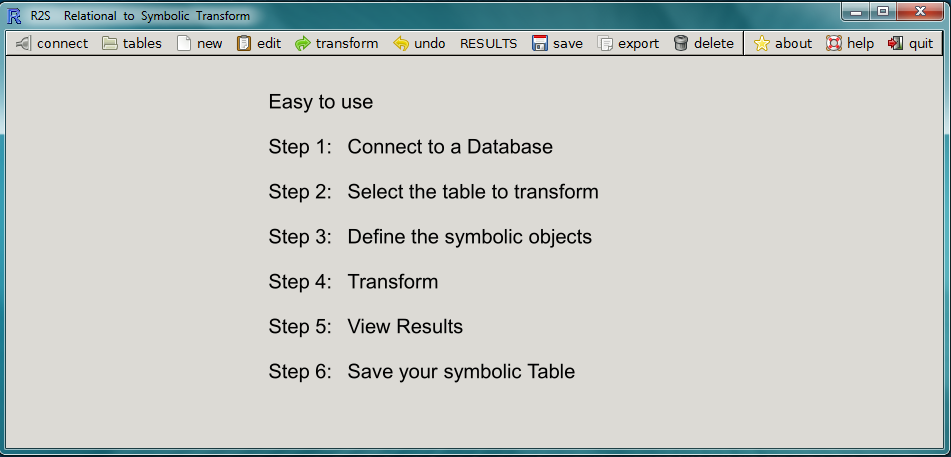
Task: Click the delete trash can icon
Action: tap(681, 43)
